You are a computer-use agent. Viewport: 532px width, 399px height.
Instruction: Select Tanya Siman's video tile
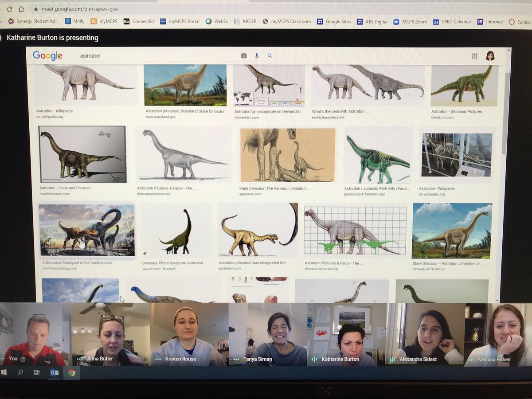[x=268, y=335]
